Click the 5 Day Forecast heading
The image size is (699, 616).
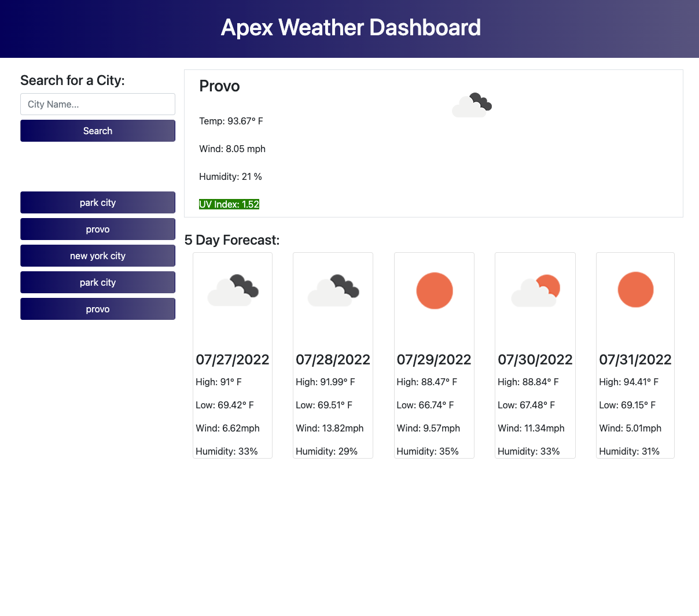232,240
